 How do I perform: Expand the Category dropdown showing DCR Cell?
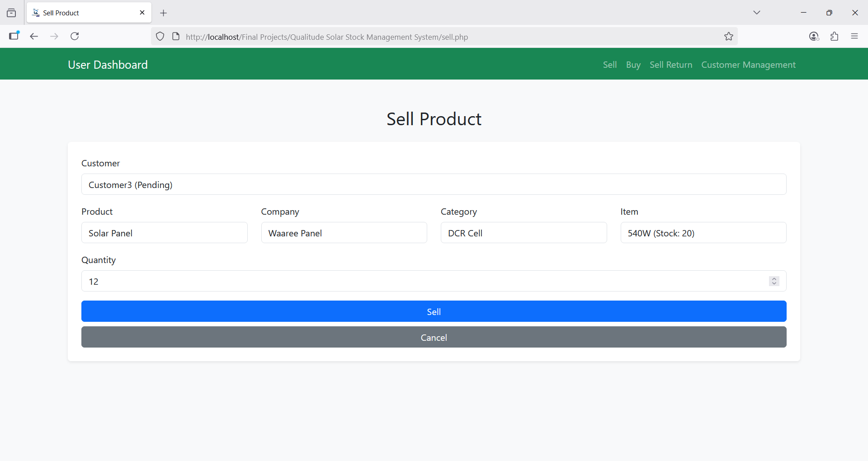click(523, 233)
